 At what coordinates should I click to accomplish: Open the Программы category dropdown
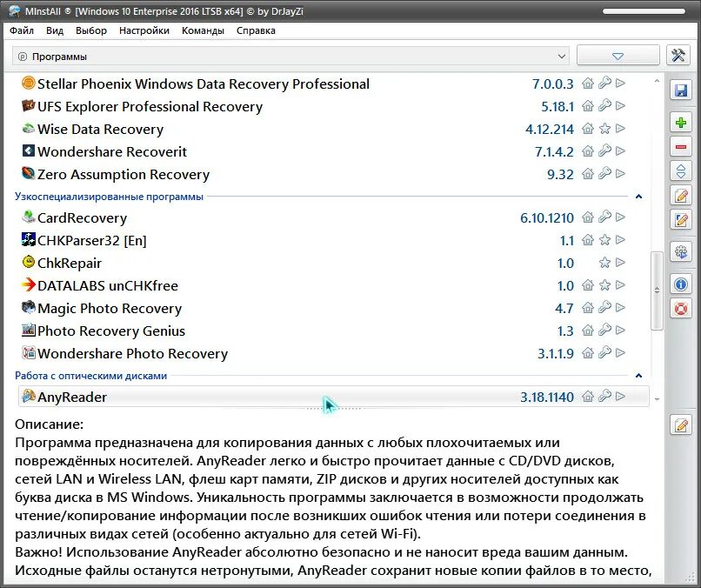[x=290, y=57]
